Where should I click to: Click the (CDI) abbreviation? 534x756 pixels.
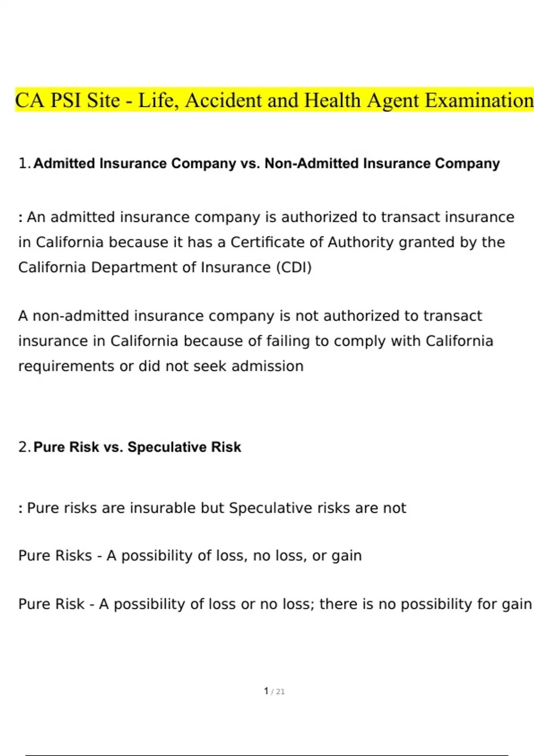pos(294,267)
